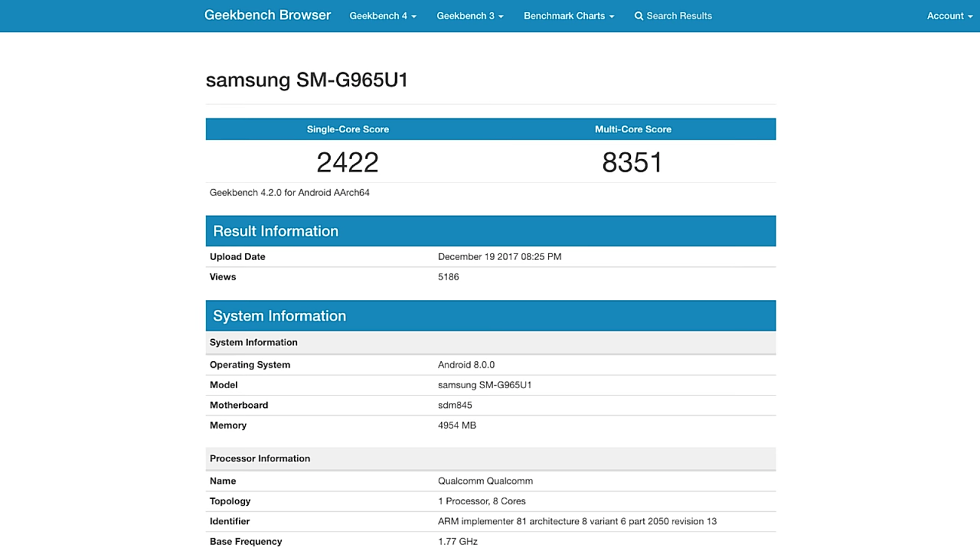Click the Memory label

(228, 425)
